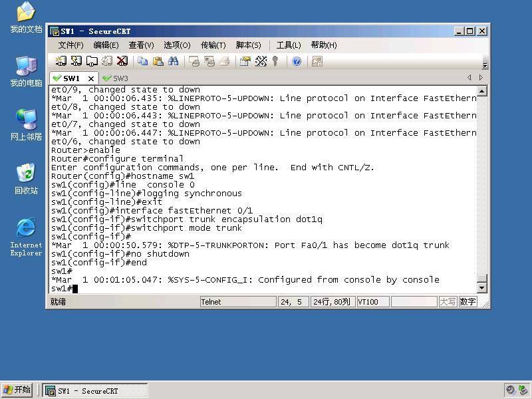Open the 编辑(E) menu

(x=106, y=45)
